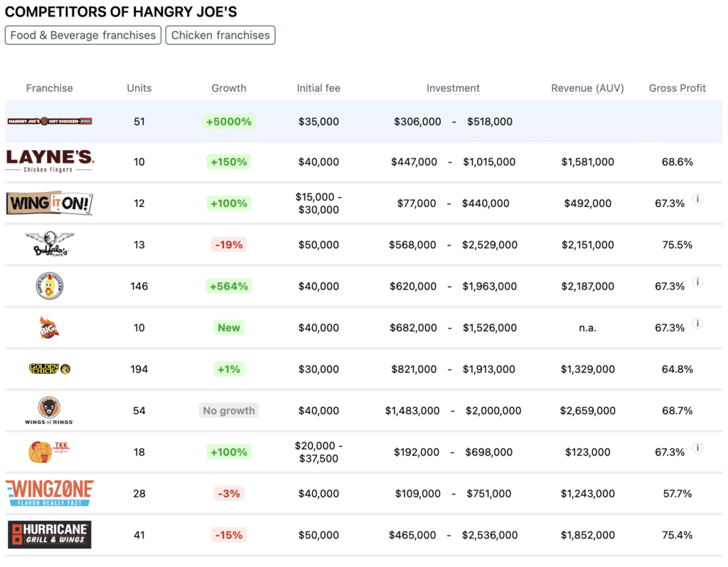
Task: Open the Big Chicken flame logo
Action: click(x=49, y=328)
